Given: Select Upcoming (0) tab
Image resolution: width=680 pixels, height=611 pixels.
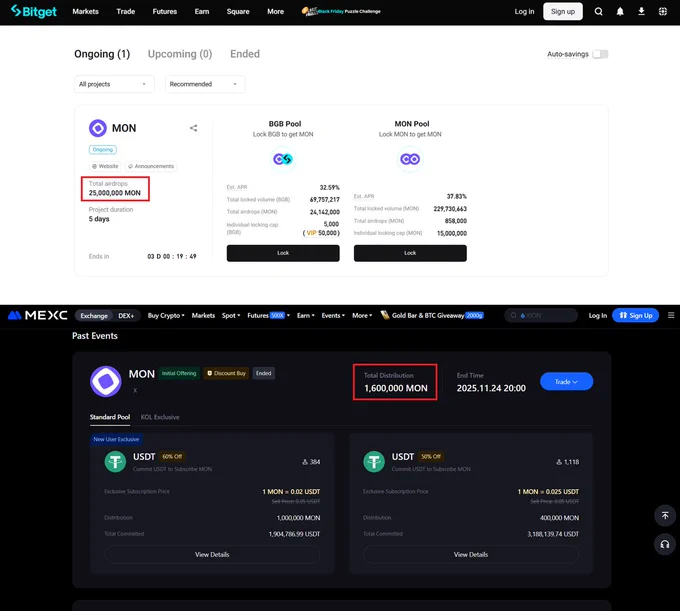Looking at the screenshot, I should [180, 54].
